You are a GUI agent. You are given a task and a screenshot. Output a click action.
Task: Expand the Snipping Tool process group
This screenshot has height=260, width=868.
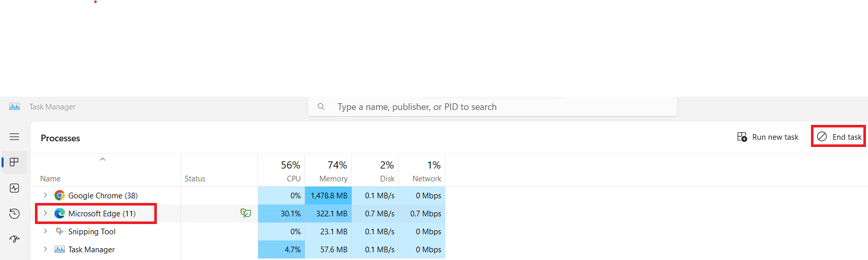(x=45, y=231)
